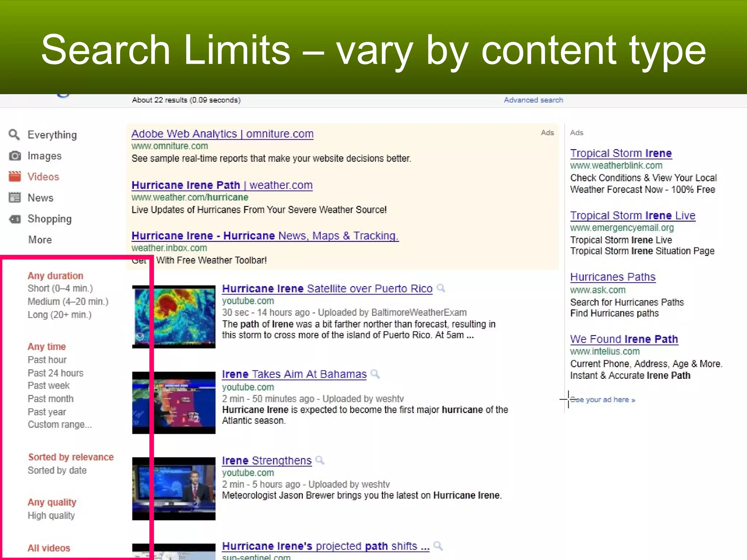Select Any duration filter
Image resolution: width=747 pixels, height=560 pixels.
click(55, 276)
